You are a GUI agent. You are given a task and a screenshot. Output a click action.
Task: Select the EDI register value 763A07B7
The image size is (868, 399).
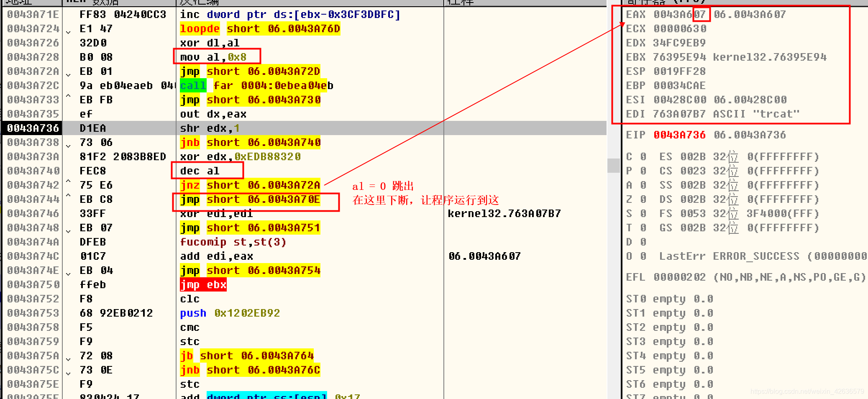point(680,114)
